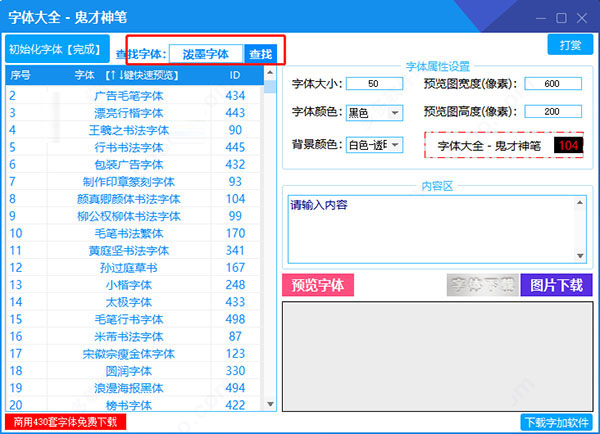Open the 字体颜色 黑色 dropdown
Screen dimensions: 600x434
coord(374,113)
